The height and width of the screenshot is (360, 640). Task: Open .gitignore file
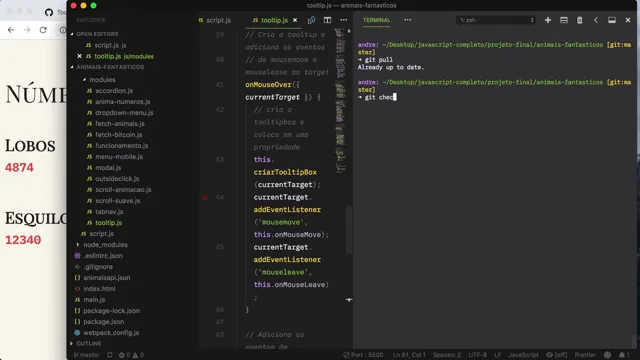pos(93,267)
